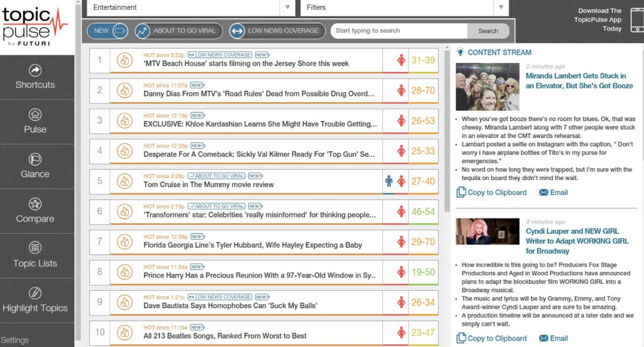Open Settings at the bottom of the sidebar
The image size is (644, 347).
pos(15,340)
